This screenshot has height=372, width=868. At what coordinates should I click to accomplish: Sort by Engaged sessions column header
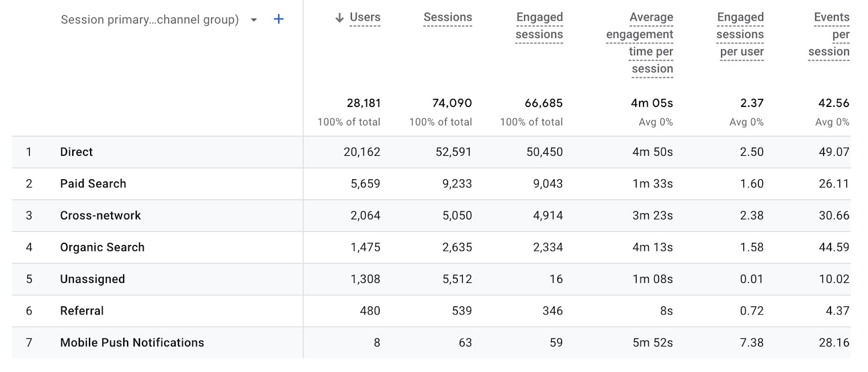click(x=539, y=26)
